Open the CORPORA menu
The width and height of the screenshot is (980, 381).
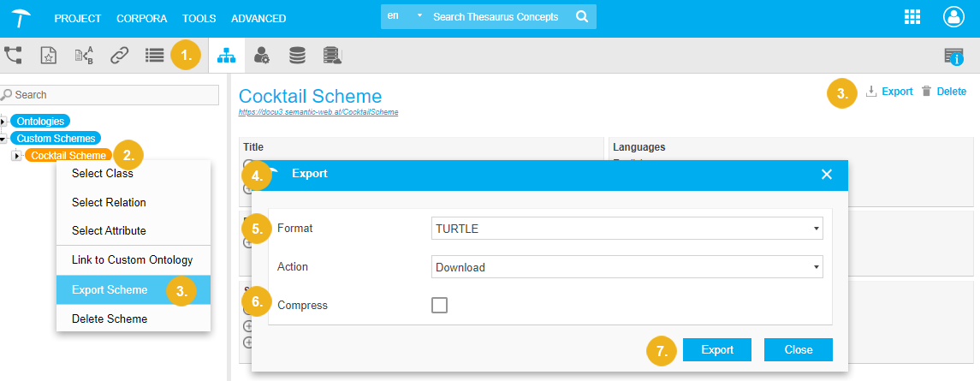pos(142,18)
